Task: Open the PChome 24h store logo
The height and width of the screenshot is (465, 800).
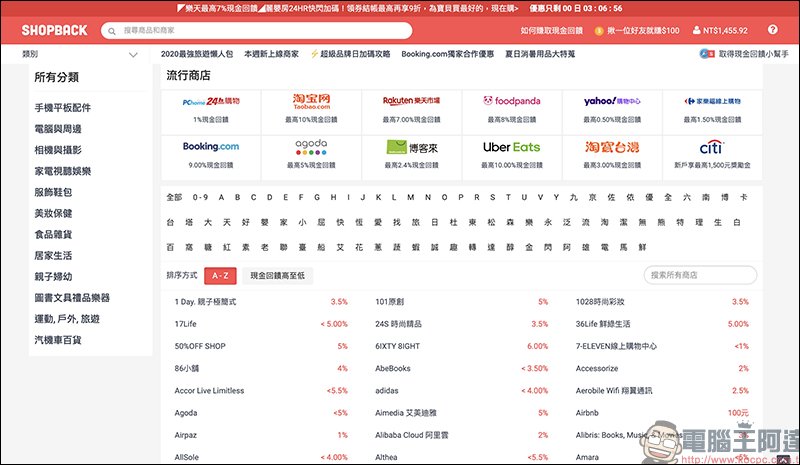Action: 211,101
